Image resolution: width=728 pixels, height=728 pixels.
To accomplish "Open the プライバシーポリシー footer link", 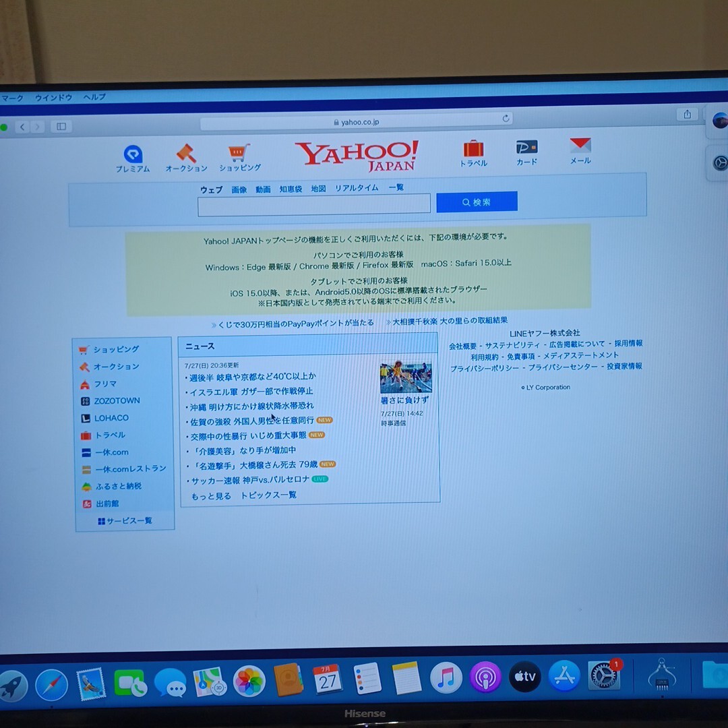I will tap(484, 368).
